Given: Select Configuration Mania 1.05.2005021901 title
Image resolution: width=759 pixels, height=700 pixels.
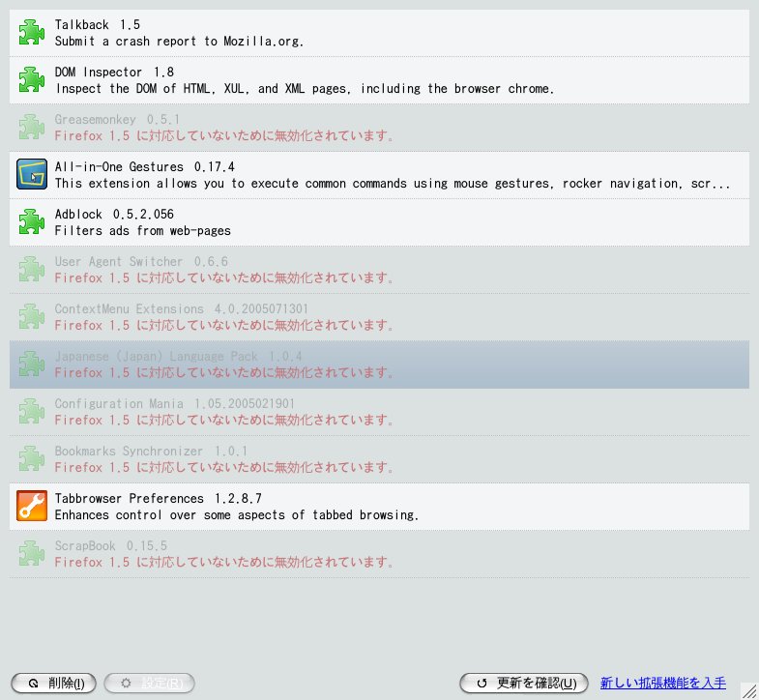Looking at the screenshot, I should pyautogui.click(x=175, y=404).
